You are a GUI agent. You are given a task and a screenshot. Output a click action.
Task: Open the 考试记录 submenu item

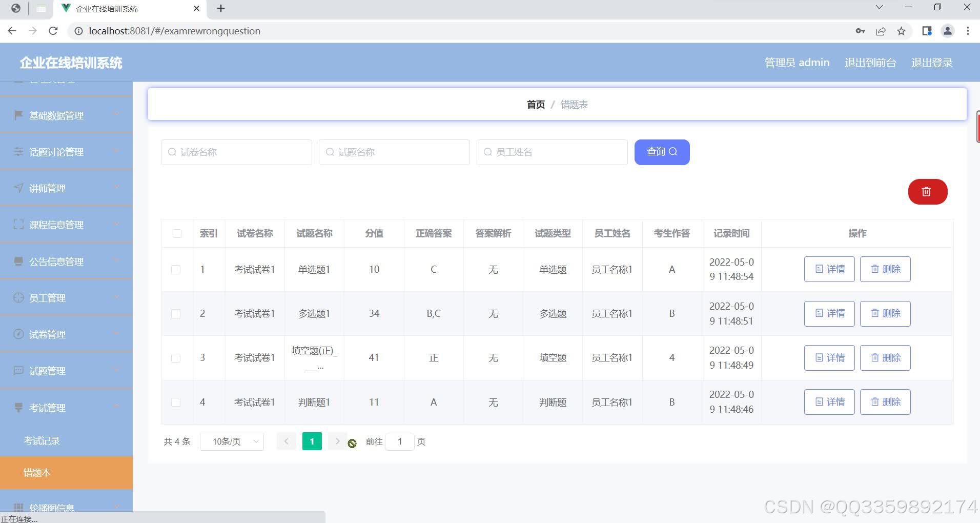coord(66,441)
